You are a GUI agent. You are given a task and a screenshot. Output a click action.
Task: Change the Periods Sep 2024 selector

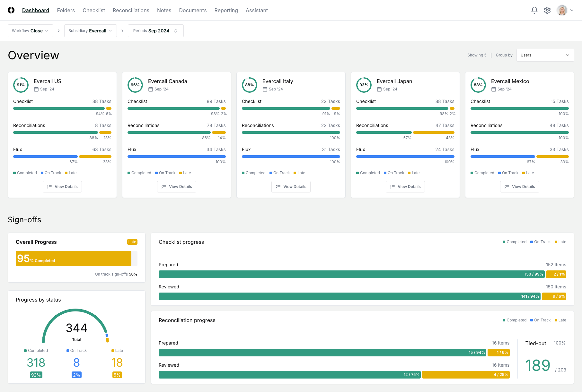[x=155, y=31]
